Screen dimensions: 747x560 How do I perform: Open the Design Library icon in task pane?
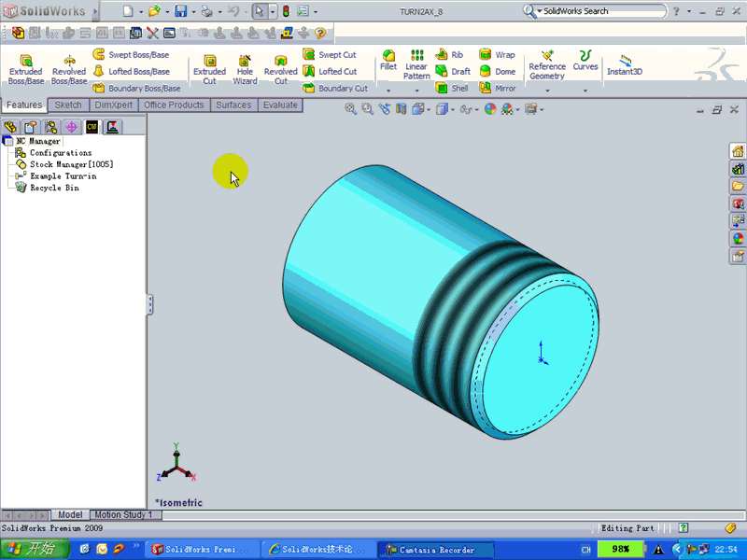tap(738, 169)
